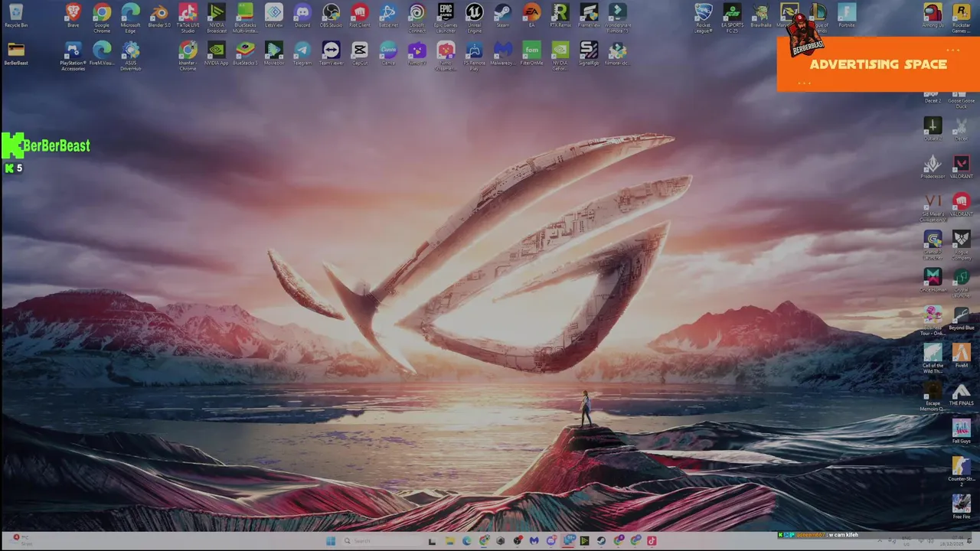Launch the ASUS DriverHub icon
980x551 pixels.
coord(130,55)
